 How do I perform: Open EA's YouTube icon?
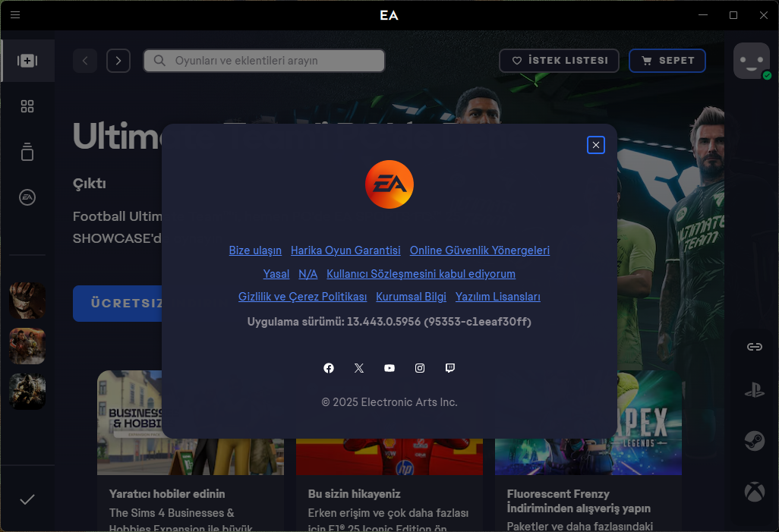[389, 368]
